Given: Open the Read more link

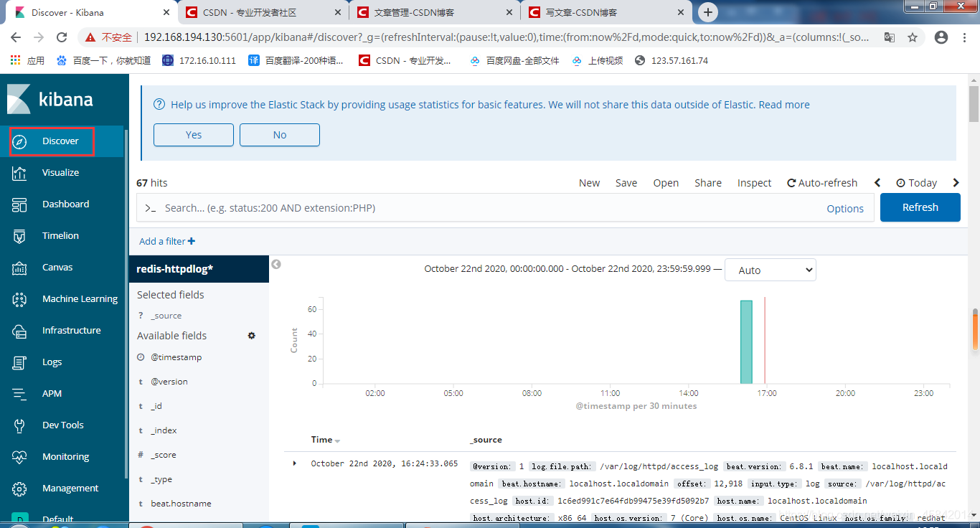Looking at the screenshot, I should [784, 105].
